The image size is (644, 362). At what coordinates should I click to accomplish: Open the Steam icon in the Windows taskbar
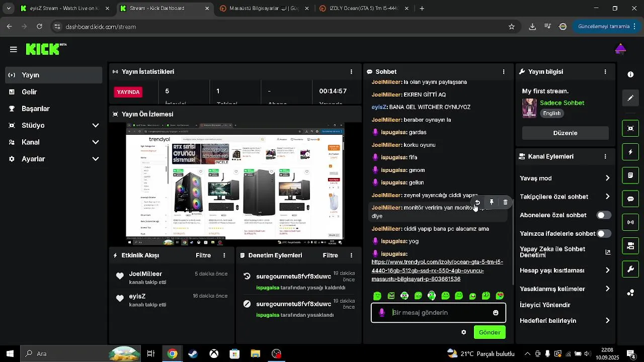[x=193, y=353]
